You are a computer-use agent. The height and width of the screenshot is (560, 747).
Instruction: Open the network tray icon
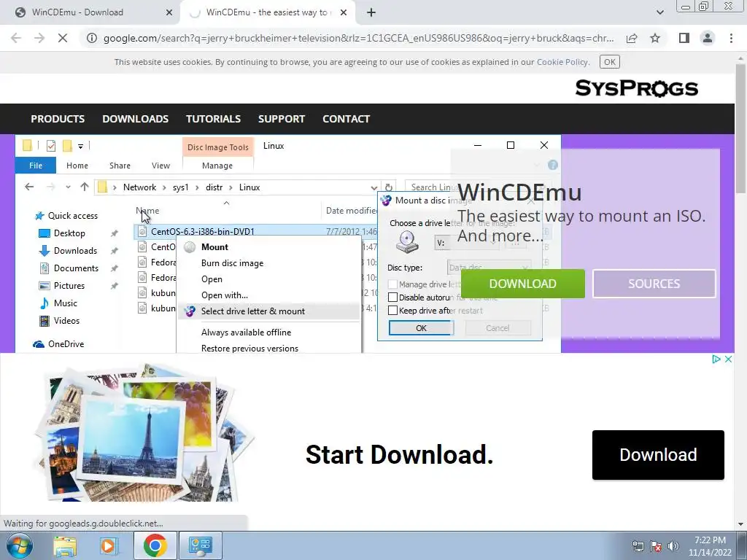(x=638, y=546)
